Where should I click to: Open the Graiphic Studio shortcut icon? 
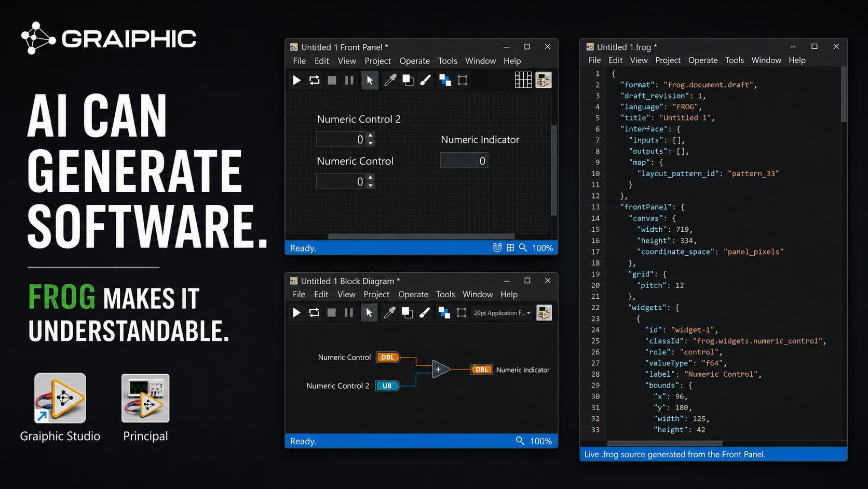(x=60, y=398)
